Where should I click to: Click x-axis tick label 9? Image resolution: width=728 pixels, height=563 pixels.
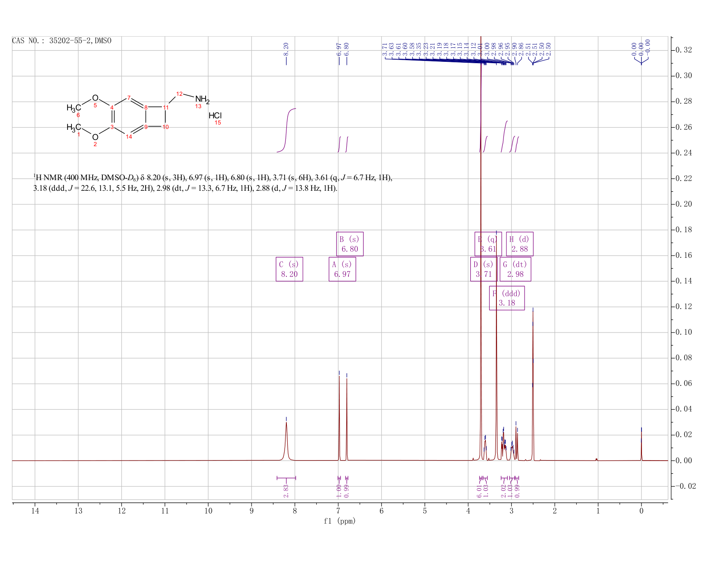pyautogui.click(x=251, y=511)
